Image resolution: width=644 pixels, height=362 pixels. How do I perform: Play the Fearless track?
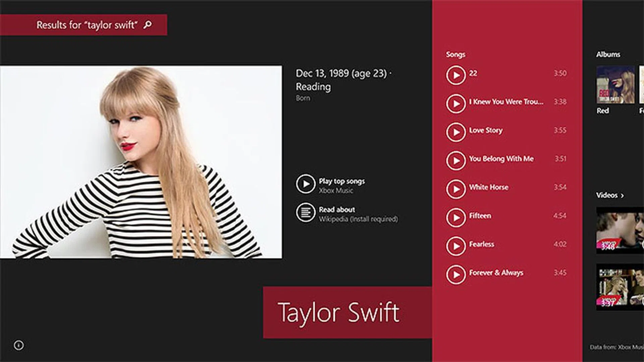pos(455,246)
